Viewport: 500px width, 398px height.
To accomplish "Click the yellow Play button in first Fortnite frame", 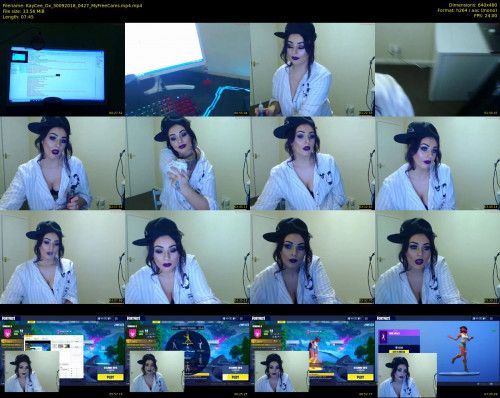I will pos(110,377).
